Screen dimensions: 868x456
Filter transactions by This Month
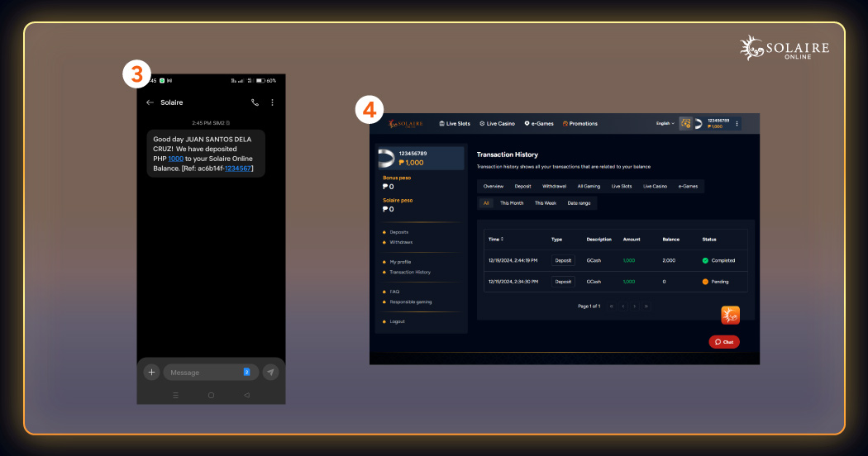512,203
